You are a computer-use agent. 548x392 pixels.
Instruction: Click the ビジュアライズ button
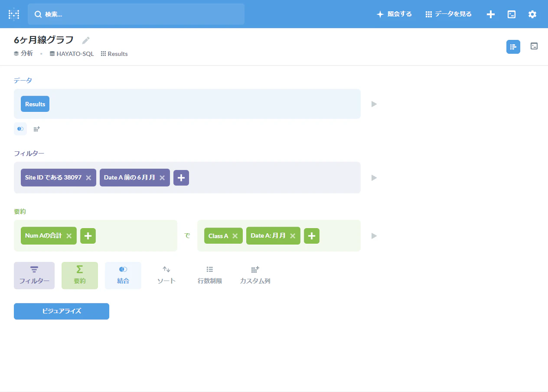point(62,311)
